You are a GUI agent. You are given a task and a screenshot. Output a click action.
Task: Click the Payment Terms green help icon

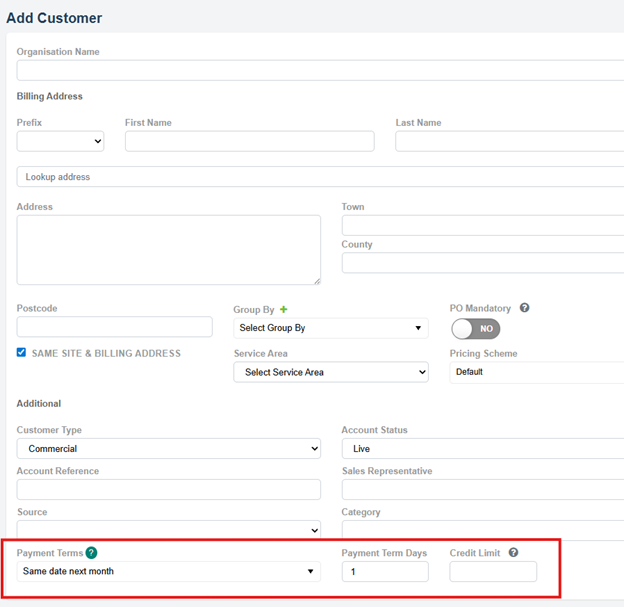(x=91, y=552)
